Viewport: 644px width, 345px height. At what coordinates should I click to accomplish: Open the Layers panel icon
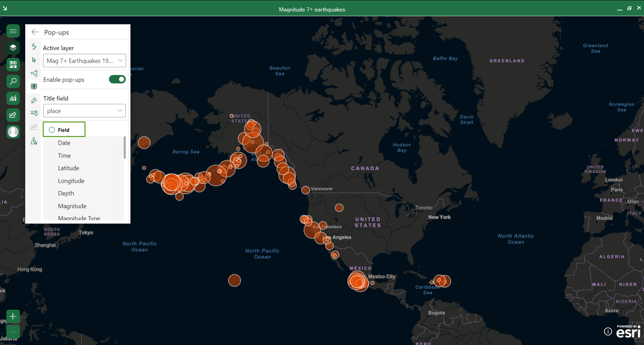point(13,48)
